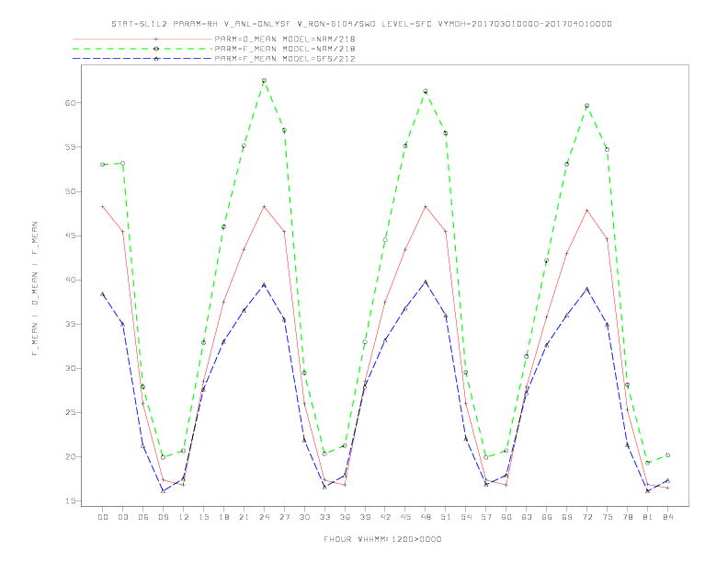The height and width of the screenshot is (563, 728).
Task: Click x-axis forecast hour label 84
Action: (x=668, y=517)
